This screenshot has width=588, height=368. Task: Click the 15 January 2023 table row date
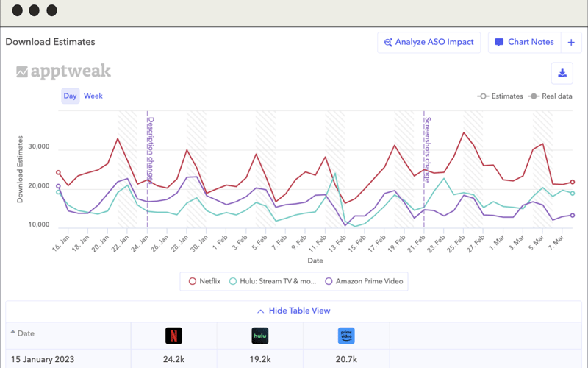(43, 359)
